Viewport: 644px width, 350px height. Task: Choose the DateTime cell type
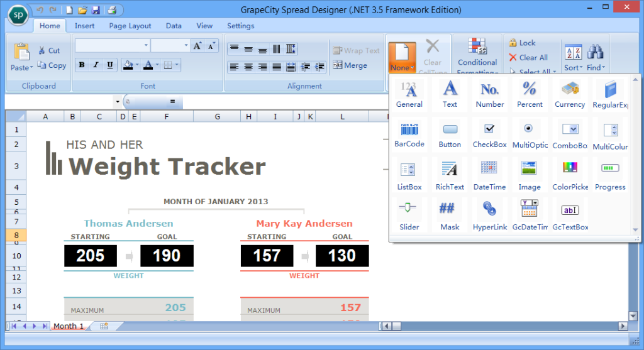[489, 175]
